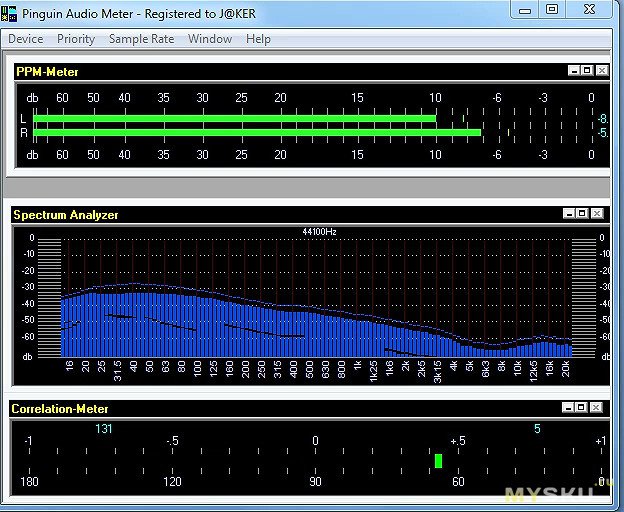Click the green correlation indicator marker

438,461
